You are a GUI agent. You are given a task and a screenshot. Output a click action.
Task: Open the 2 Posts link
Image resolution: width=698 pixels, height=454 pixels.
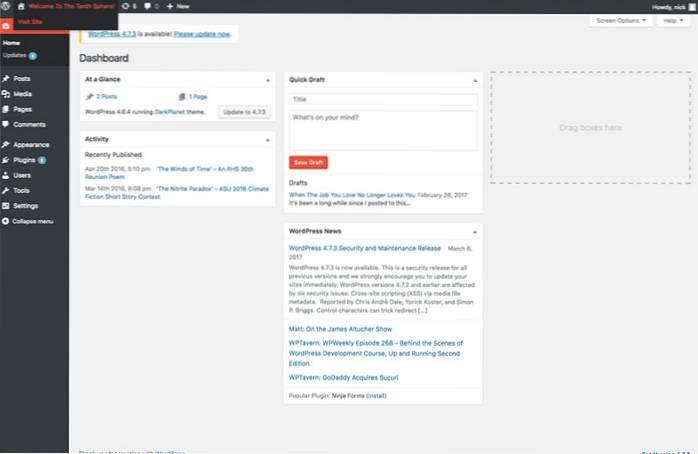(107, 97)
